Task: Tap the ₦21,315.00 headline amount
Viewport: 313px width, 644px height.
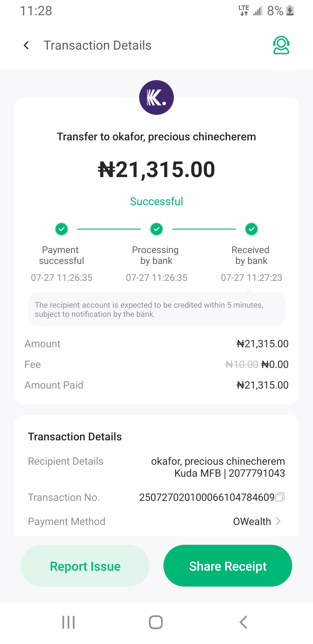Action: pyautogui.click(x=156, y=169)
